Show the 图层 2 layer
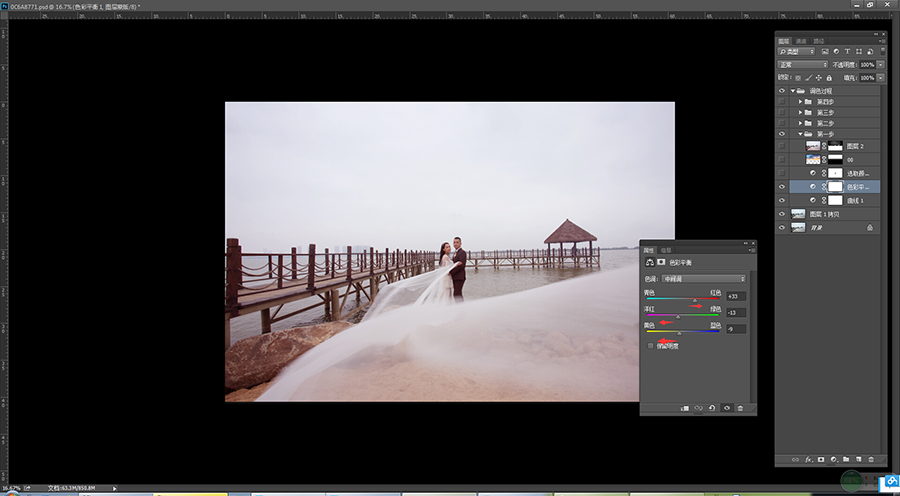The image size is (900, 496). (781, 146)
